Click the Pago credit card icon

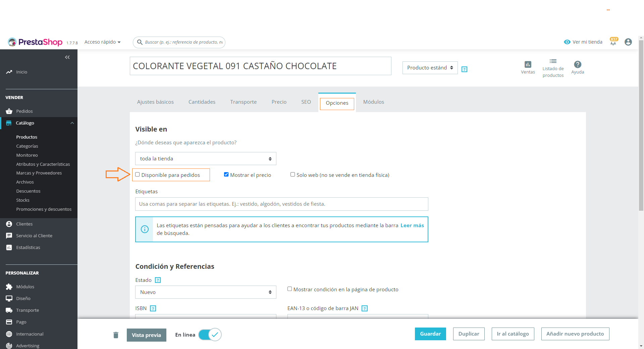tap(9, 322)
